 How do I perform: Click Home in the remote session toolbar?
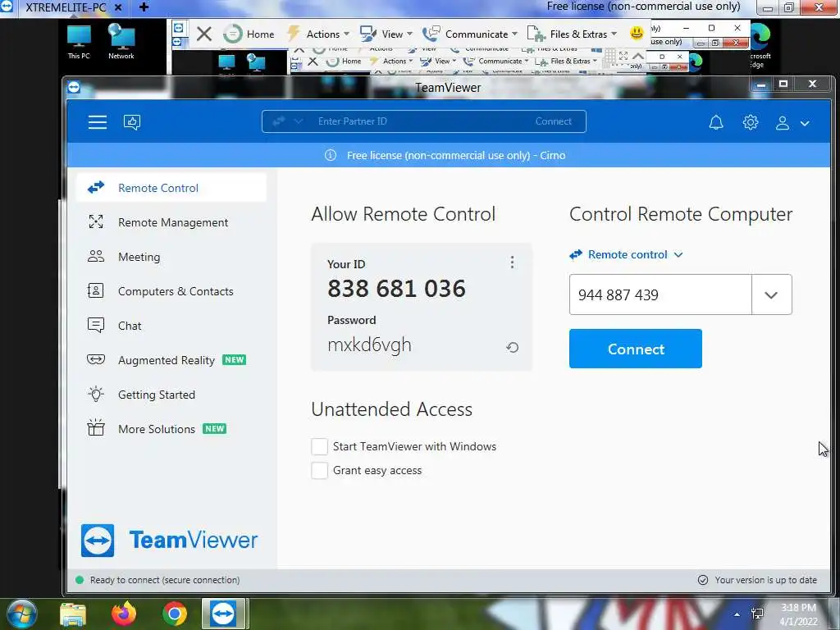(x=249, y=34)
